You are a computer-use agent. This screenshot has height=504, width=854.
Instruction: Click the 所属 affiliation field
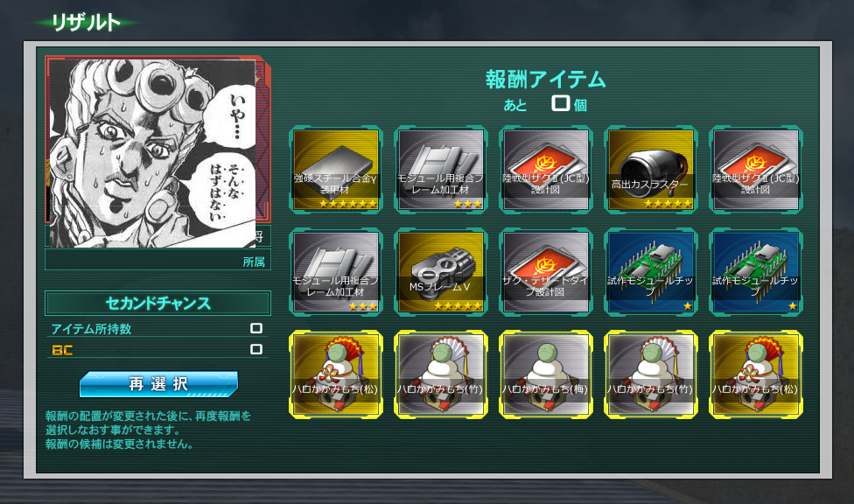pos(158,260)
